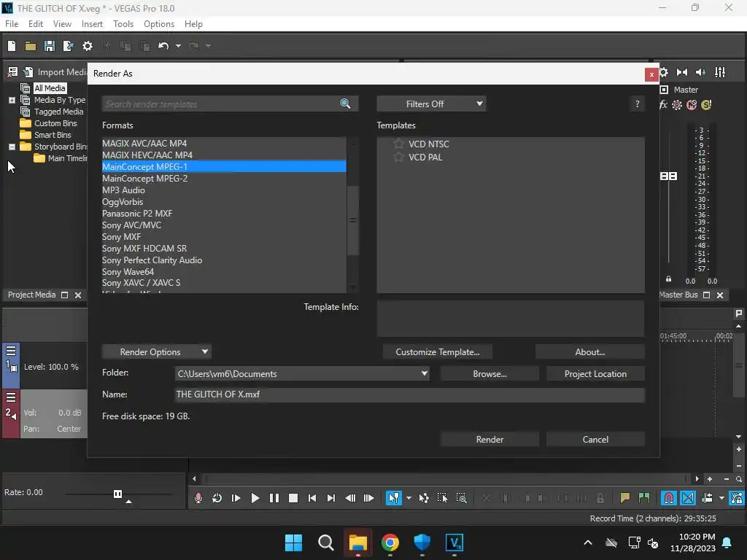Click the Master Bus dim output icon
Image resolution: width=747 pixels, height=560 pixels.
click(x=701, y=72)
